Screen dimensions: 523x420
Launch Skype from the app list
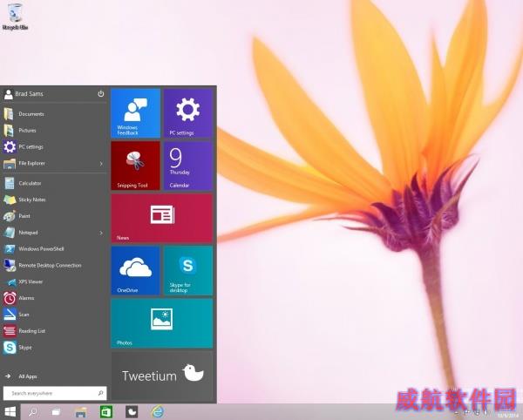coord(53,348)
